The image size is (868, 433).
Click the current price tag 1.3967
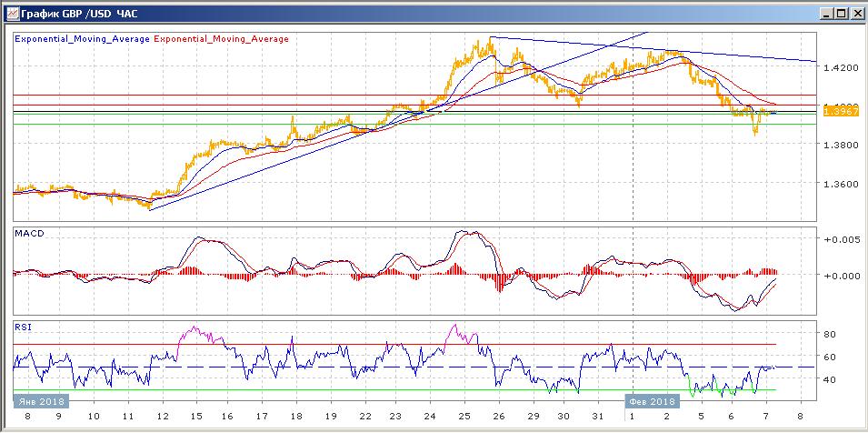[x=841, y=112]
